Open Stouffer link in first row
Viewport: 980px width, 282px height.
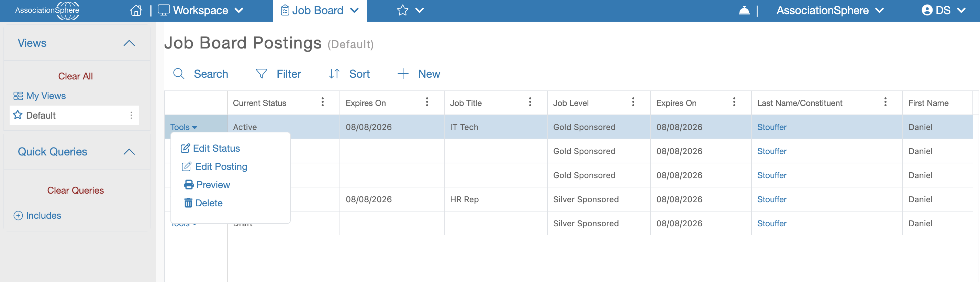click(x=771, y=127)
